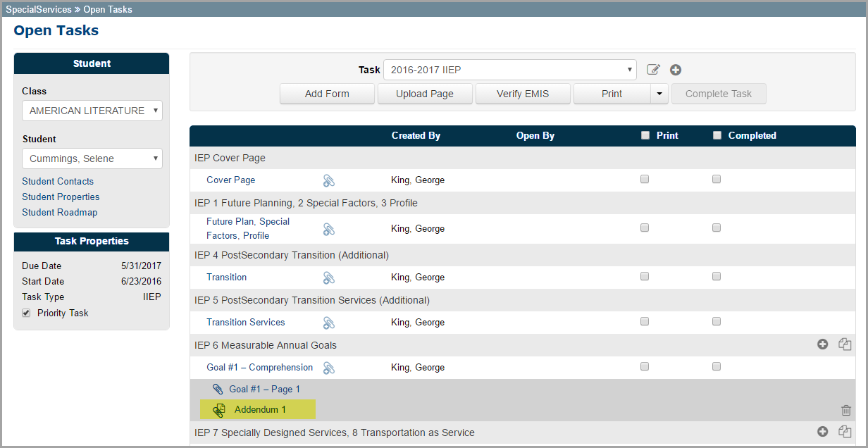
Task: Open the Transition form link
Action: pyautogui.click(x=227, y=278)
